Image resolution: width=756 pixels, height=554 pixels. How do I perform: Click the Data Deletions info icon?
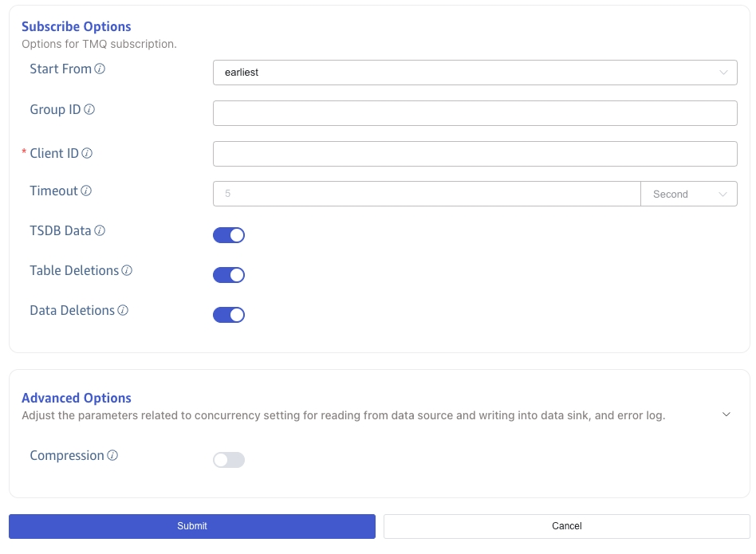123,311
